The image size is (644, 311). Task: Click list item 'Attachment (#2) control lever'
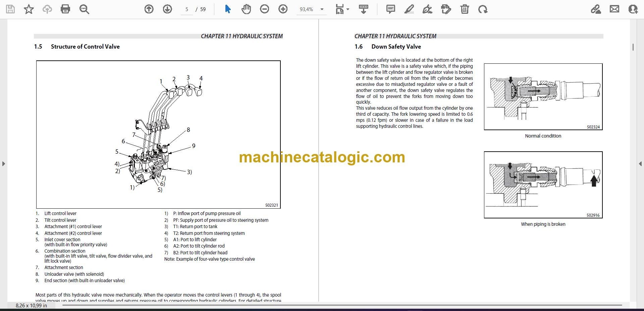pyautogui.click(x=73, y=233)
